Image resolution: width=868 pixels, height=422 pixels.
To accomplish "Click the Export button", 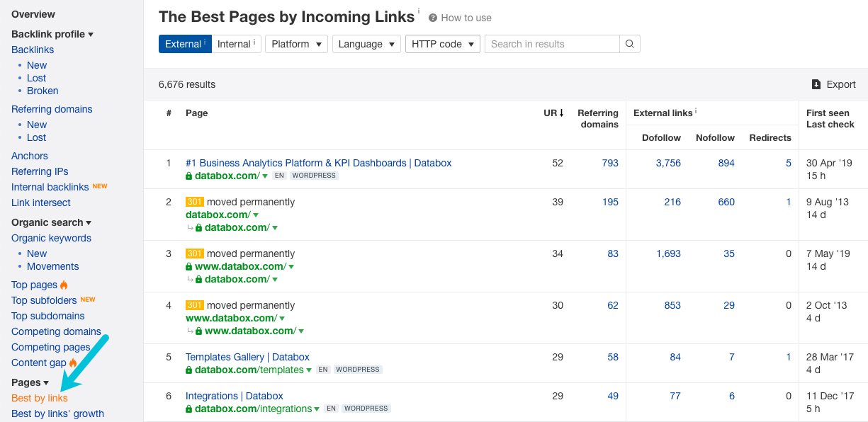I will click(x=834, y=84).
